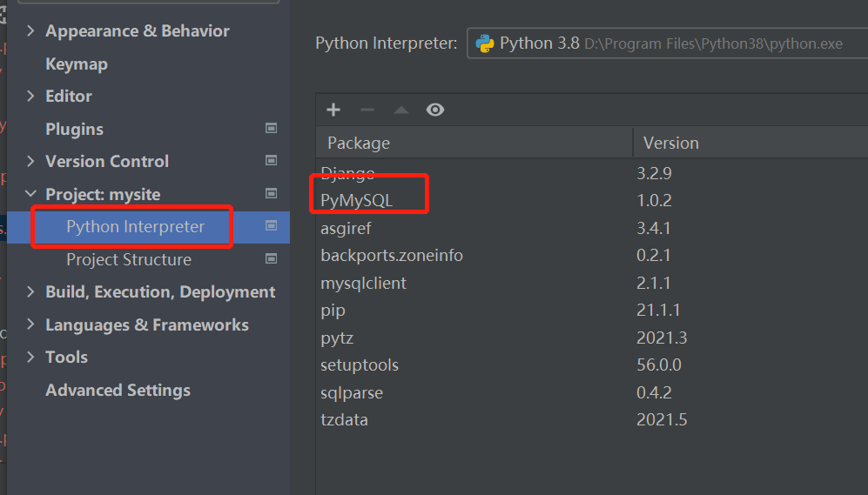Click the project-level icon beside Project: mysite

(272, 194)
